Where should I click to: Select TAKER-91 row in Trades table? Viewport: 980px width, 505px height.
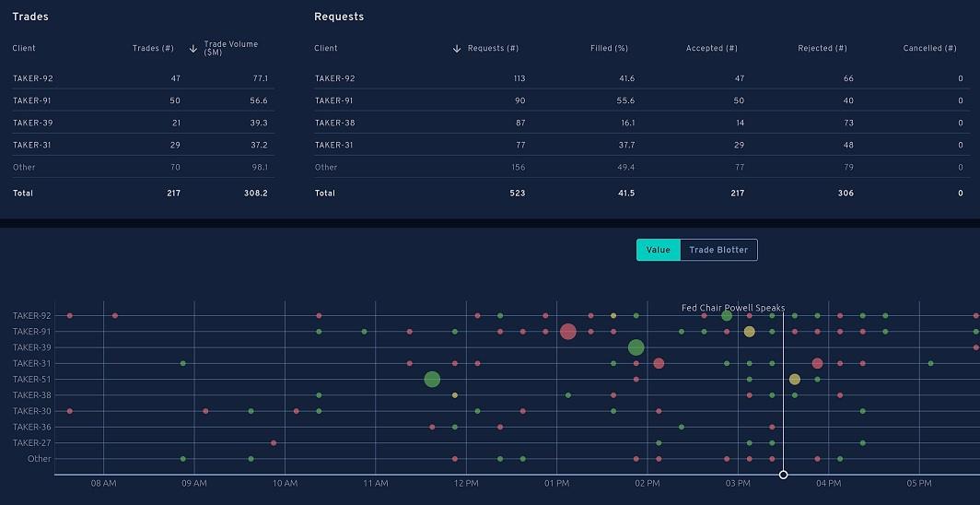point(143,100)
